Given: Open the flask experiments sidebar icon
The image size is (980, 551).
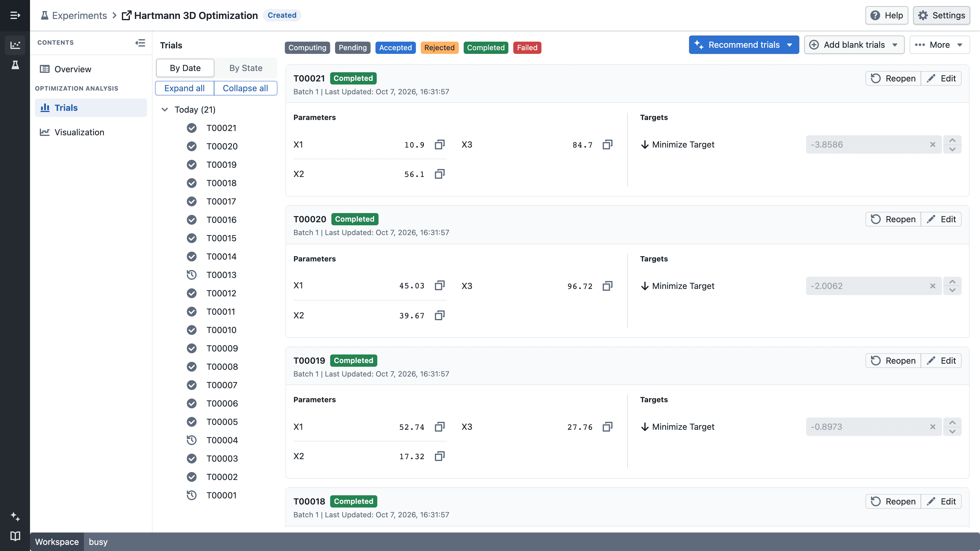Looking at the screenshot, I should [x=15, y=65].
